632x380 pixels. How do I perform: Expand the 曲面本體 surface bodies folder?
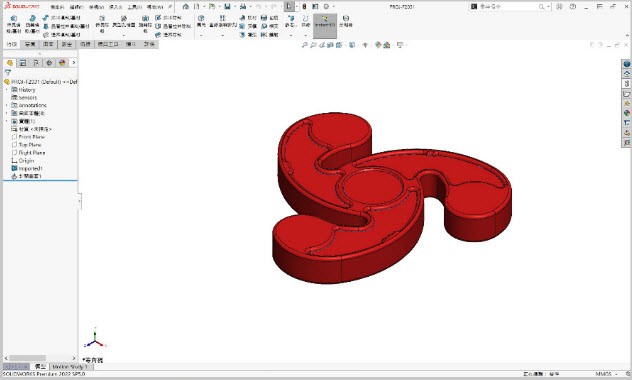pos(6,113)
